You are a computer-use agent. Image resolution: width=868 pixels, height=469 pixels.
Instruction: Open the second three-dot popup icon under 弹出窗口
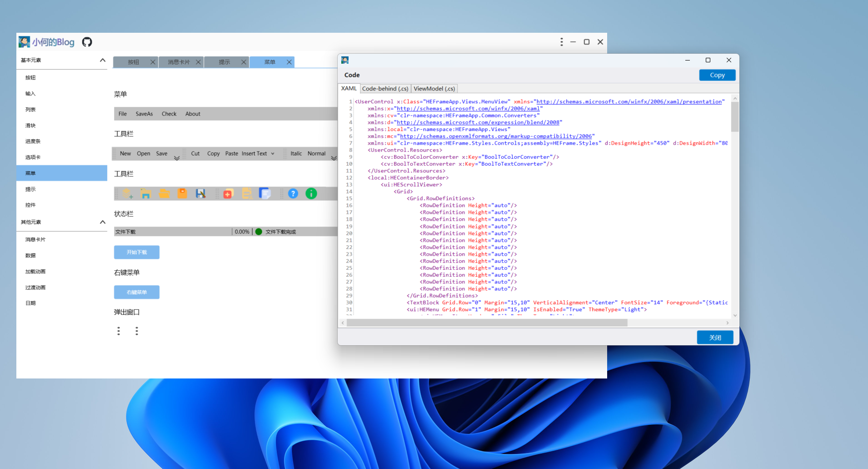pos(137,331)
